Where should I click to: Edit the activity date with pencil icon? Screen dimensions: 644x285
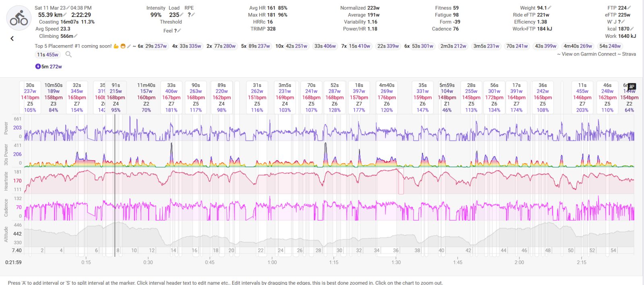tap(68, 8)
